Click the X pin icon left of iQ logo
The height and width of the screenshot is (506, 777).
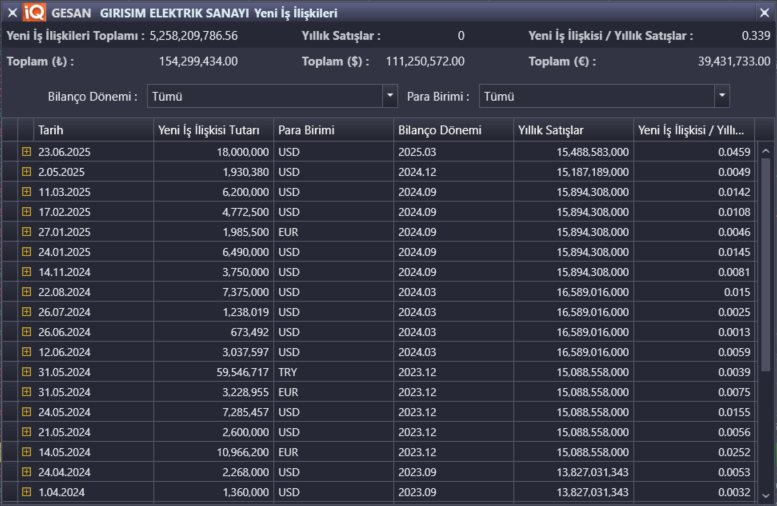pyautogui.click(x=12, y=12)
